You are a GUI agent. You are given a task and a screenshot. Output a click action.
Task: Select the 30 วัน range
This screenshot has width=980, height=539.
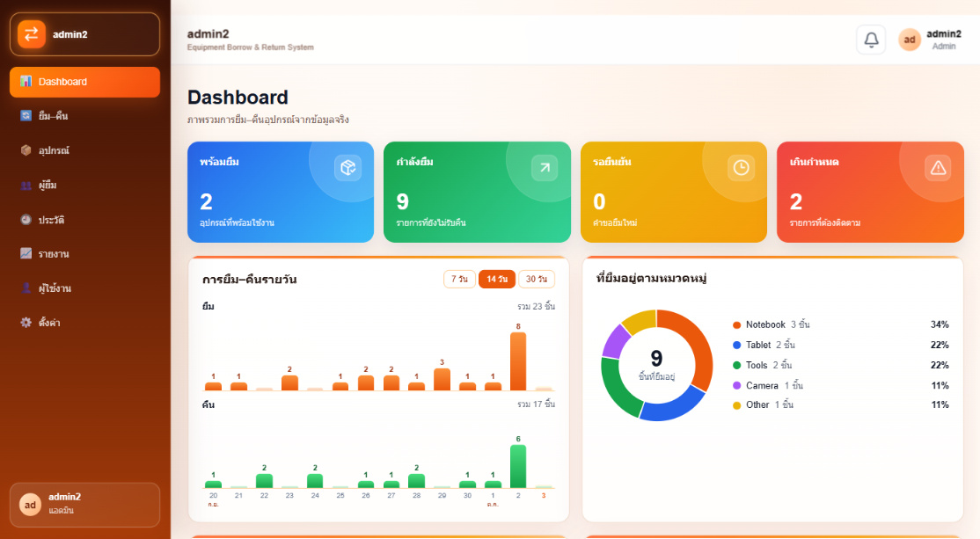click(x=537, y=280)
